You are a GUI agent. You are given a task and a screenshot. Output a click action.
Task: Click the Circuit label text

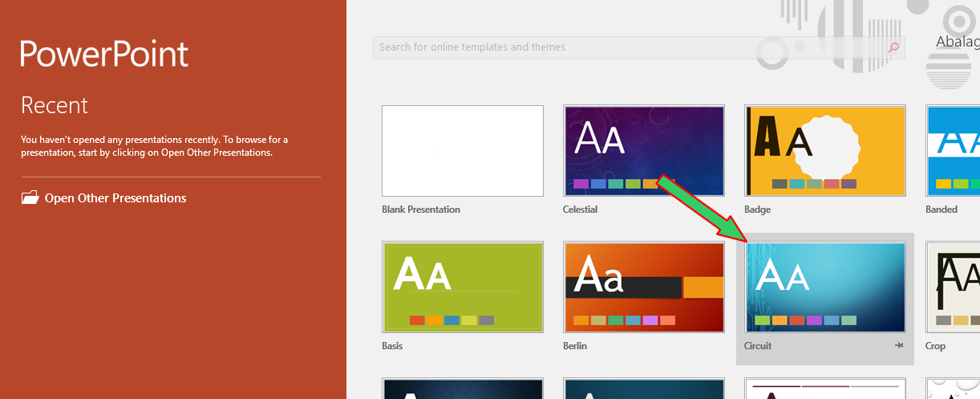[x=758, y=346]
